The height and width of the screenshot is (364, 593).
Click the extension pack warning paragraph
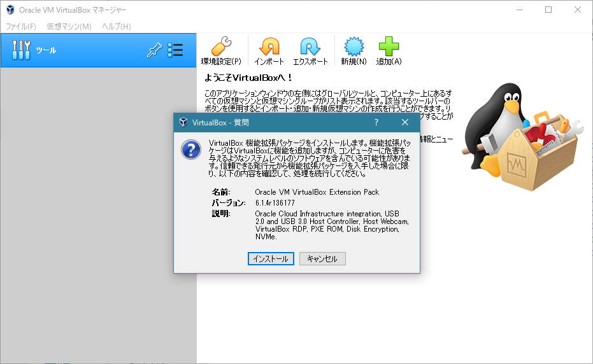pos(310,158)
